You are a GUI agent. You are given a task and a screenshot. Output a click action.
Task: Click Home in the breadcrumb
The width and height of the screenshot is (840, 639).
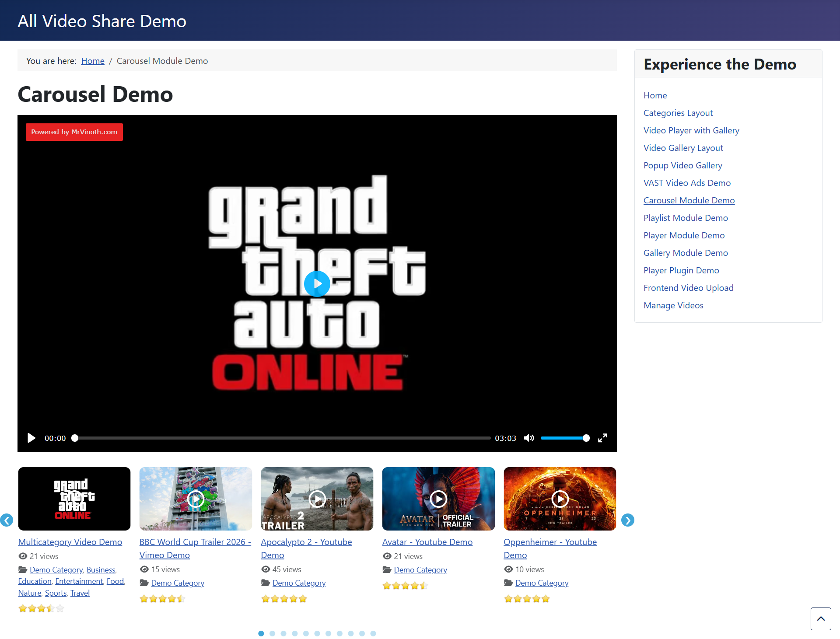click(93, 61)
